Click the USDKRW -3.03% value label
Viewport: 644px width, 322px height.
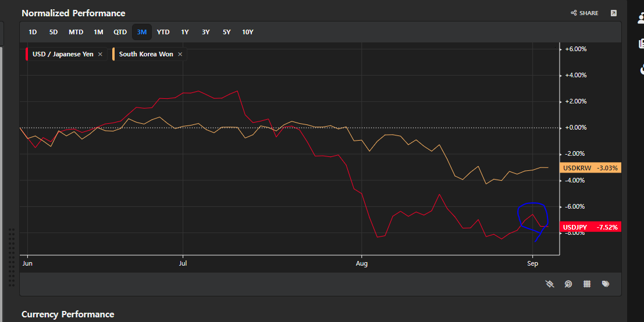pyautogui.click(x=590, y=168)
